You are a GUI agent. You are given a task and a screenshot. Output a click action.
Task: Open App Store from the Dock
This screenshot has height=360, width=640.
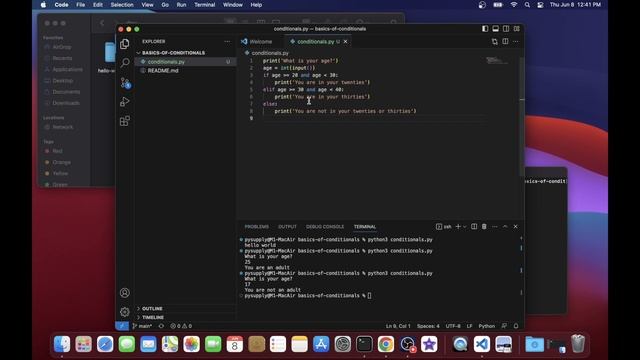click(x=321, y=344)
